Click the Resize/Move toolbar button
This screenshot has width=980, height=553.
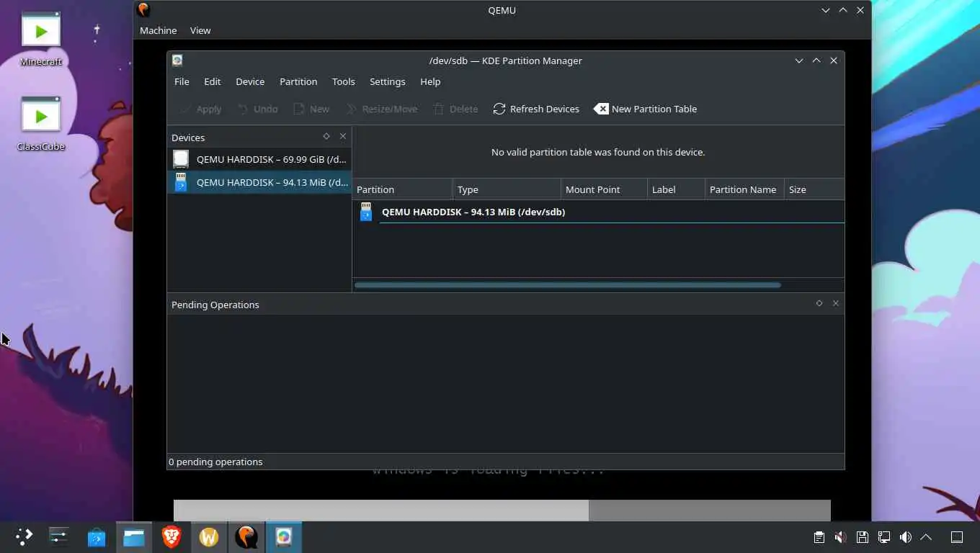(381, 109)
